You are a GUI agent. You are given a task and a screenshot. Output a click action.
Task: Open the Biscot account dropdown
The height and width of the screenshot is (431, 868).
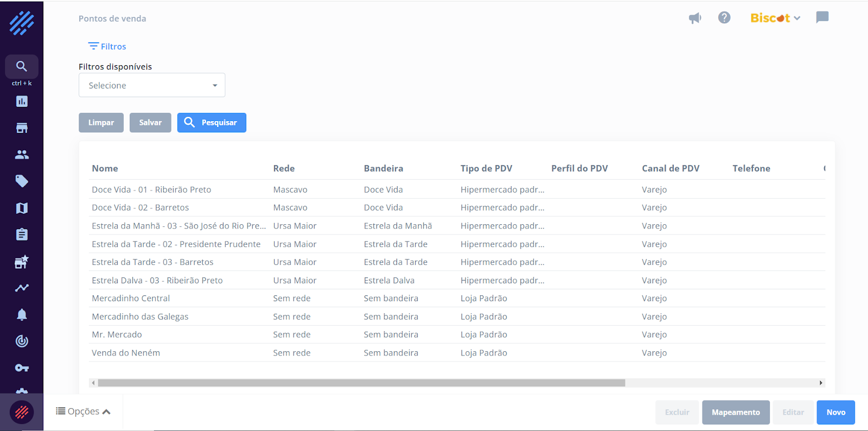775,18
